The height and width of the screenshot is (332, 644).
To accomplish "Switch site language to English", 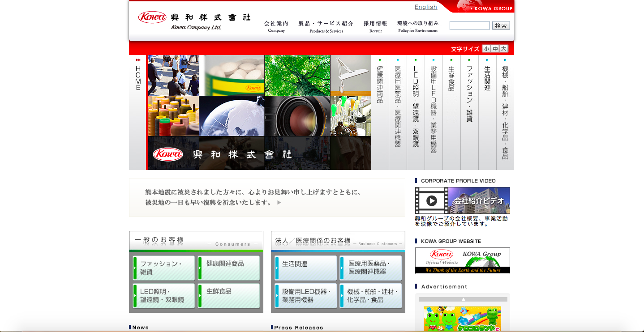I will 426,7.
